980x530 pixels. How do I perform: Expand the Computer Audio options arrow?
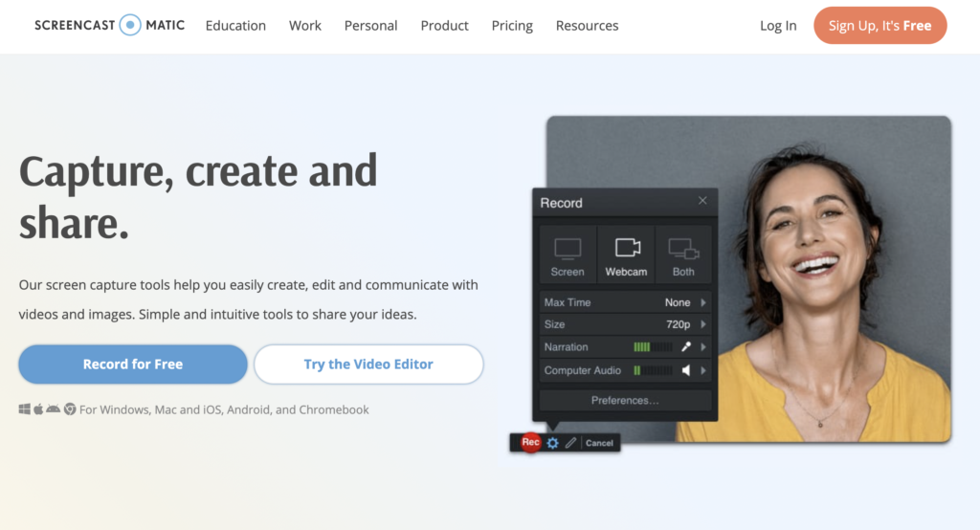[703, 370]
